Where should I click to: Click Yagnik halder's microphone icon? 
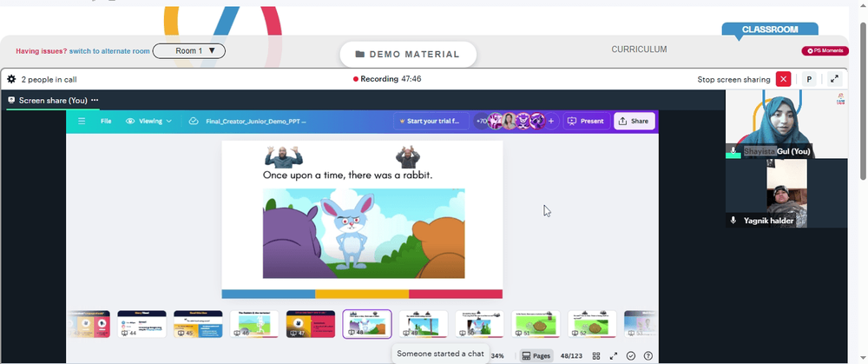733,221
